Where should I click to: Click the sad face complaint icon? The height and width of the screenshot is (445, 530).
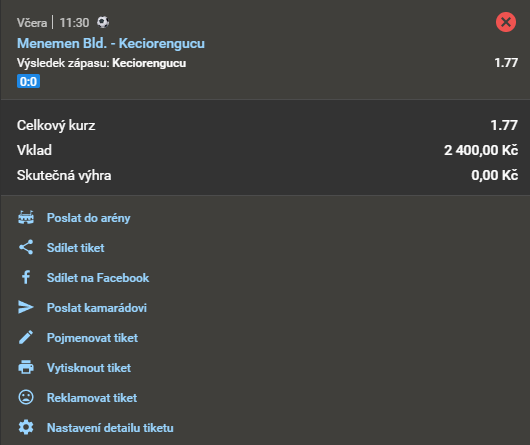(x=26, y=397)
